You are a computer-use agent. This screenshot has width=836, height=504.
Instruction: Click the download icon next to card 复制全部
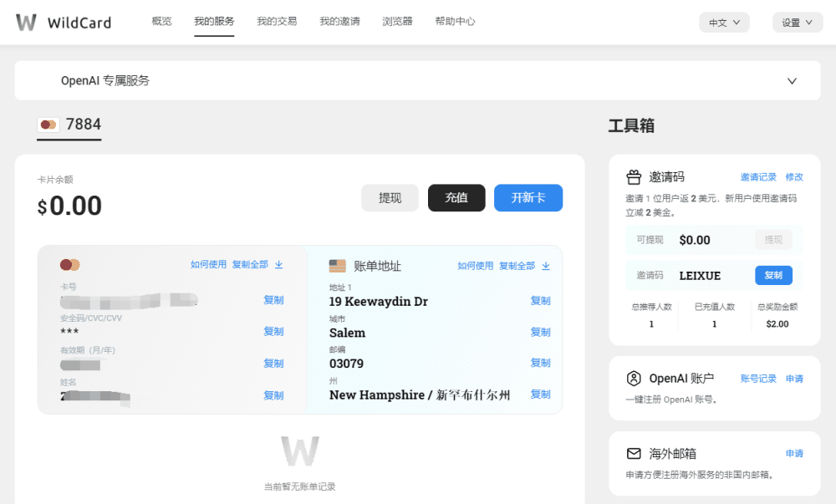pyautogui.click(x=278, y=263)
